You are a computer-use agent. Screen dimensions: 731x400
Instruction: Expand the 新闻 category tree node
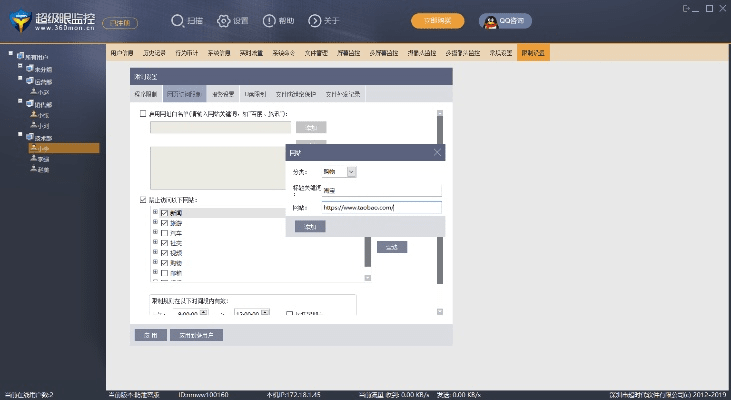coord(155,213)
